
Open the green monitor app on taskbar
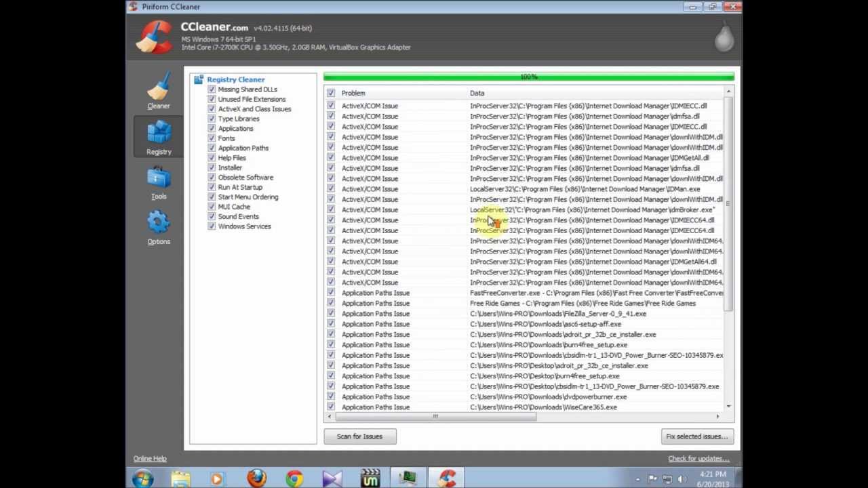coord(408,479)
